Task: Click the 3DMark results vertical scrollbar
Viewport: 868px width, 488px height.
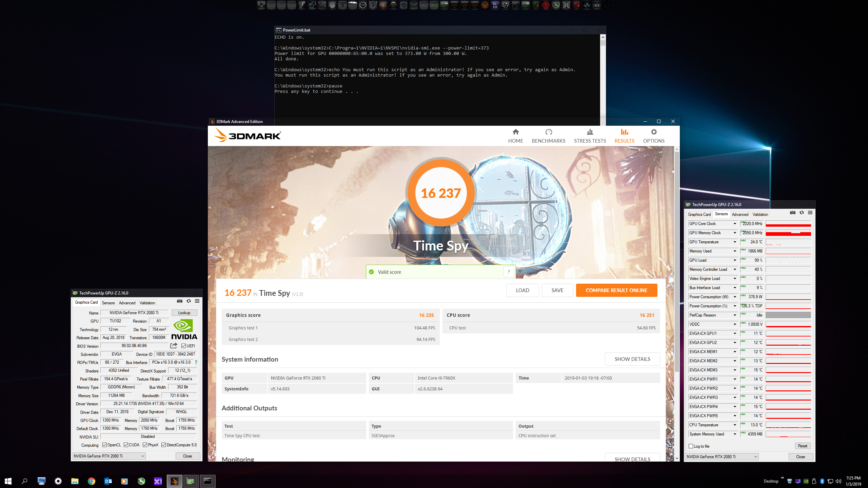Action: pyautogui.click(x=676, y=261)
